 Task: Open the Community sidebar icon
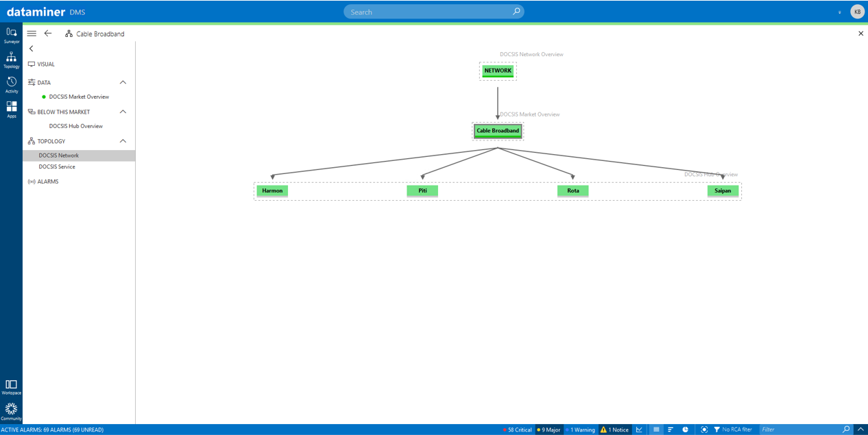(12, 412)
